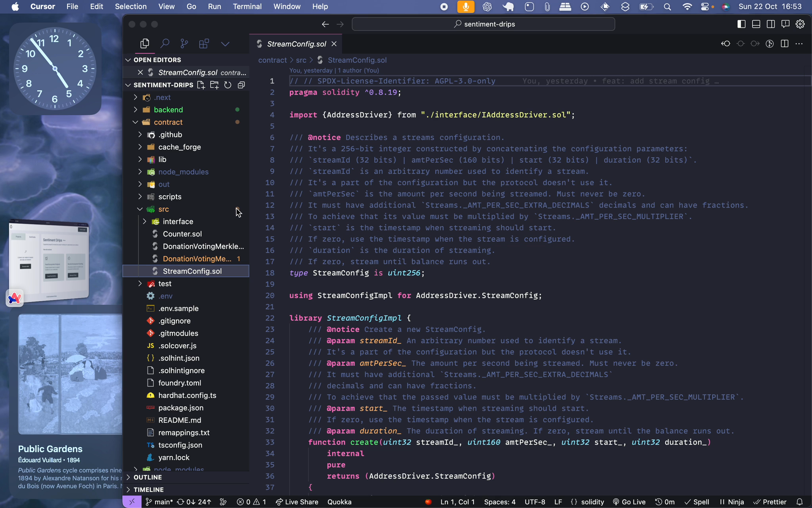Open the Explorer view icon
The image size is (812, 508).
pyautogui.click(x=145, y=44)
